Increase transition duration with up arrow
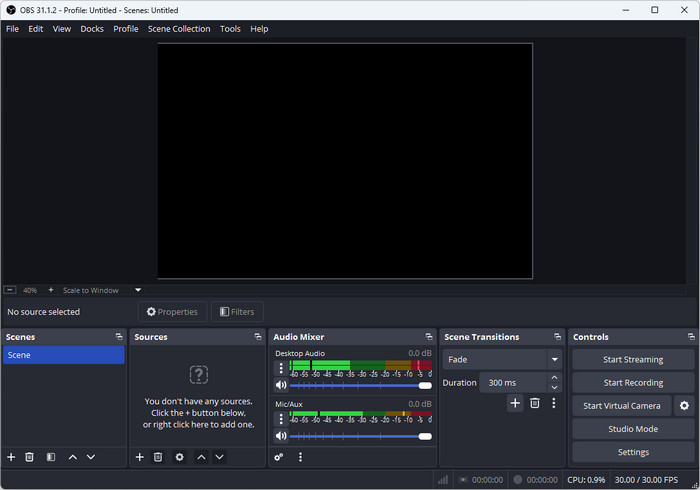Image resolution: width=700 pixels, height=490 pixels. coord(554,378)
